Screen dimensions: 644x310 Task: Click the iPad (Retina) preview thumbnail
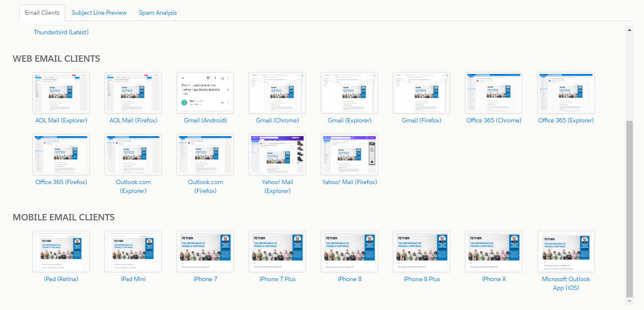pos(61,251)
